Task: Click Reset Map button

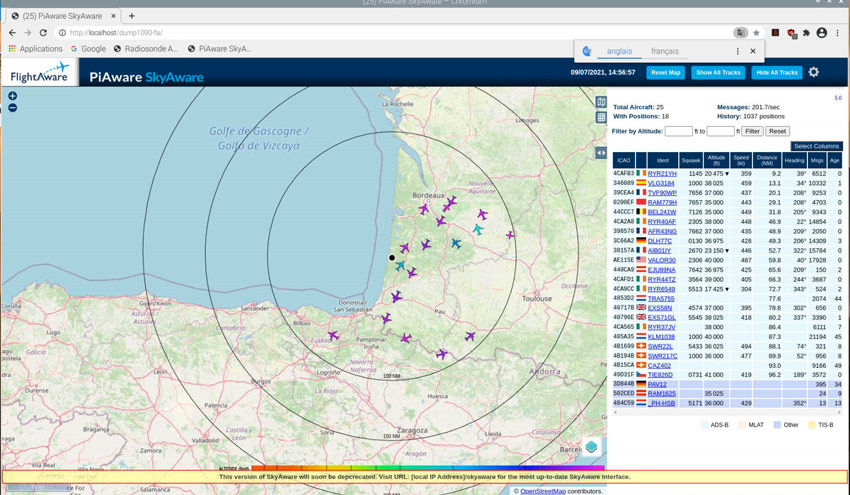Action: 666,72
